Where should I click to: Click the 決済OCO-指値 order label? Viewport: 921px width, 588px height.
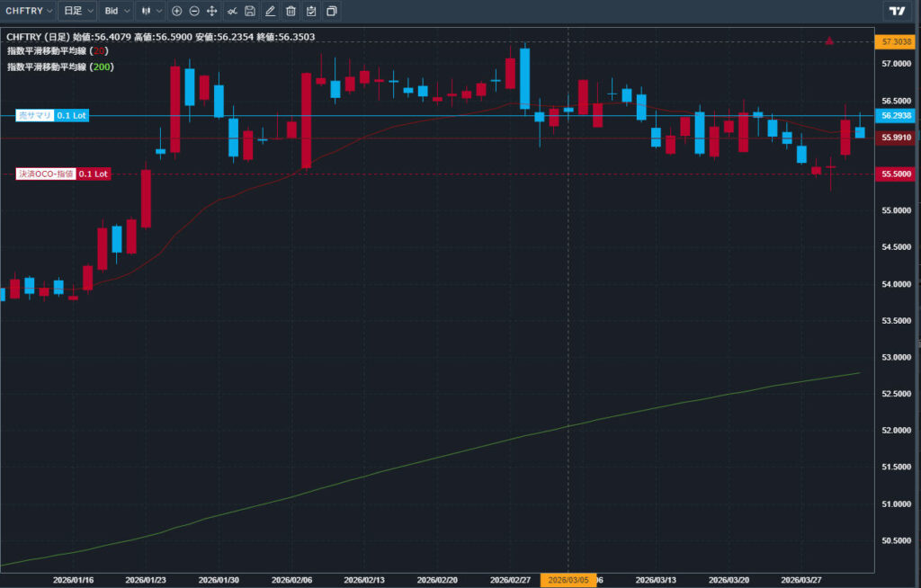click(x=45, y=174)
